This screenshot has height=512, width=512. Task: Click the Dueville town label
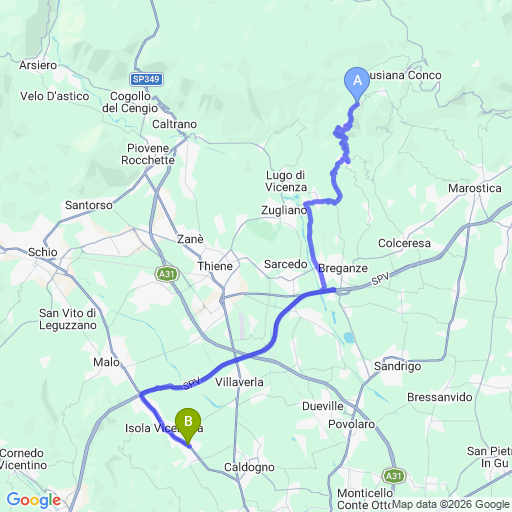pyautogui.click(x=323, y=406)
